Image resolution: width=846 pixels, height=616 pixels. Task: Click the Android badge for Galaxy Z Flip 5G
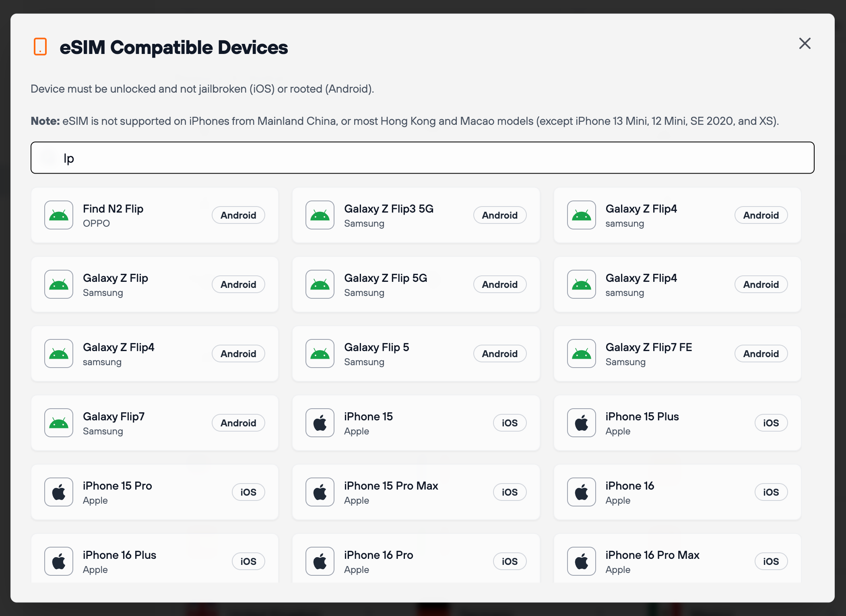click(x=500, y=284)
